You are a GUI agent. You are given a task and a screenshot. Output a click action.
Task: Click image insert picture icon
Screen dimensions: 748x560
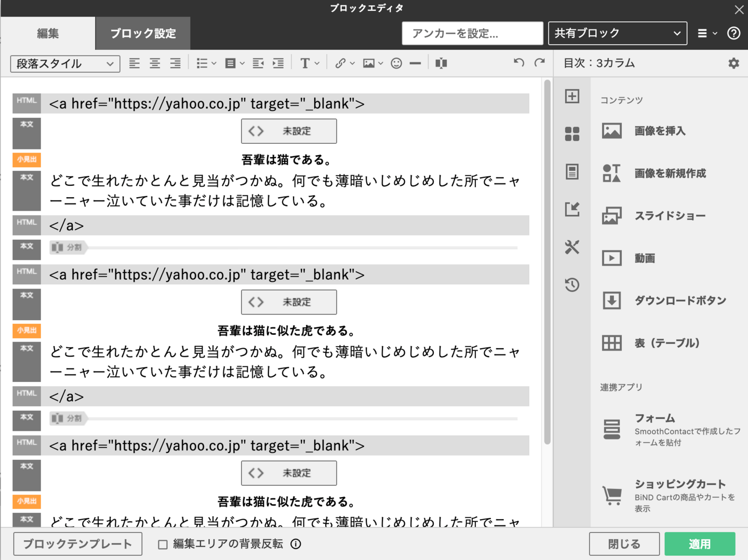[x=611, y=131]
